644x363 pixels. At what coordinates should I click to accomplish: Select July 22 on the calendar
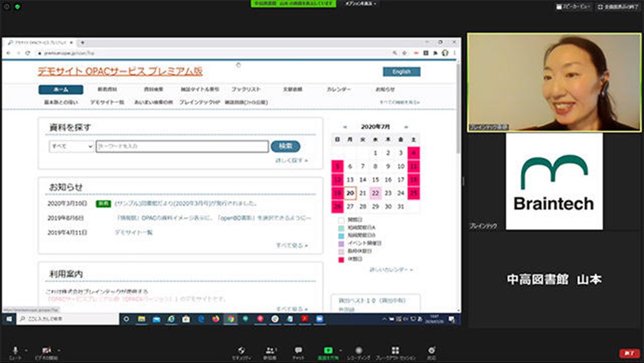coord(376,193)
